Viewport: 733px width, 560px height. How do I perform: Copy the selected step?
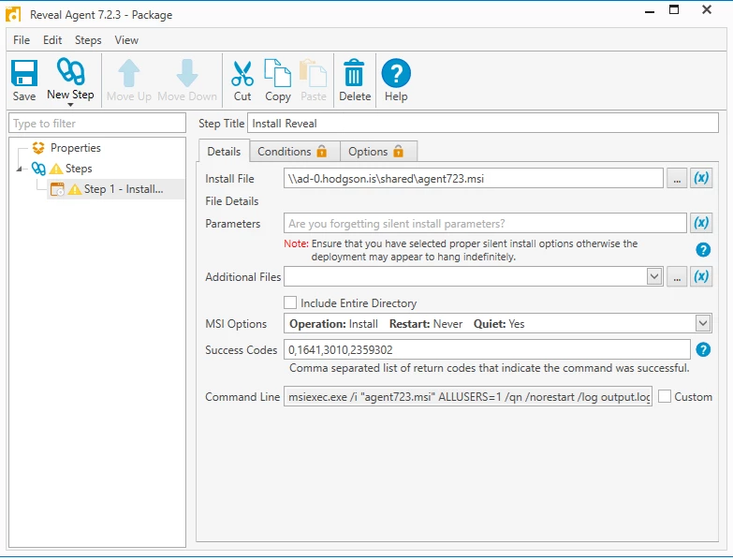pos(278,81)
